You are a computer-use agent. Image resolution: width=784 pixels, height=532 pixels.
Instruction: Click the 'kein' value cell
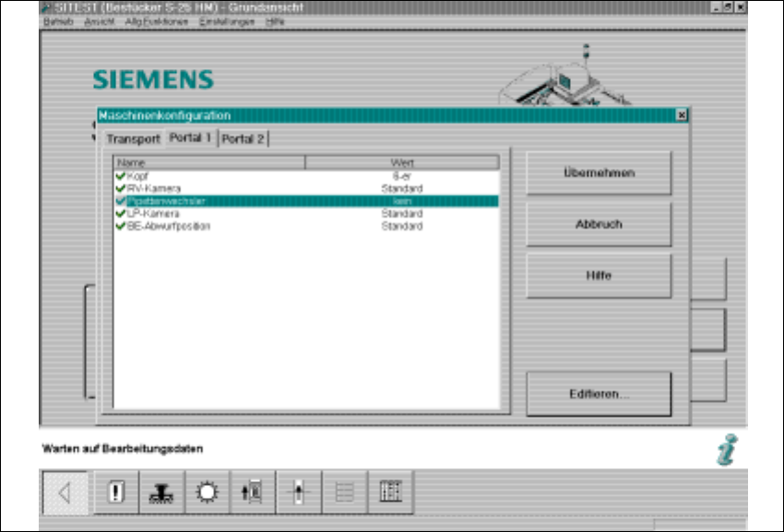click(x=402, y=201)
